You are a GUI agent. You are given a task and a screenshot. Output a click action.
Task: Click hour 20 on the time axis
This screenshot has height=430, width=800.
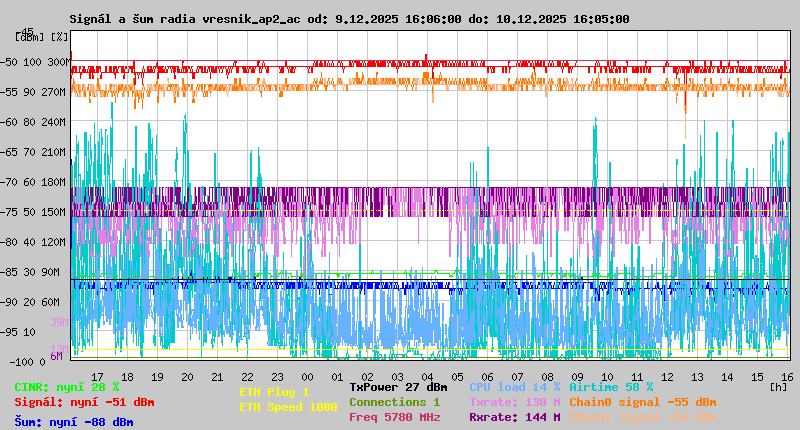click(x=187, y=376)
